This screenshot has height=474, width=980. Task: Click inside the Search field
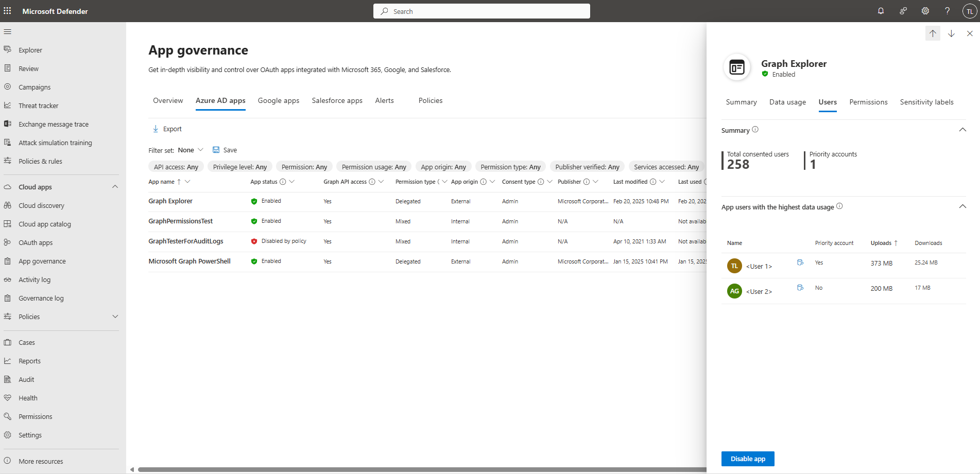click(x=481, y=11)
